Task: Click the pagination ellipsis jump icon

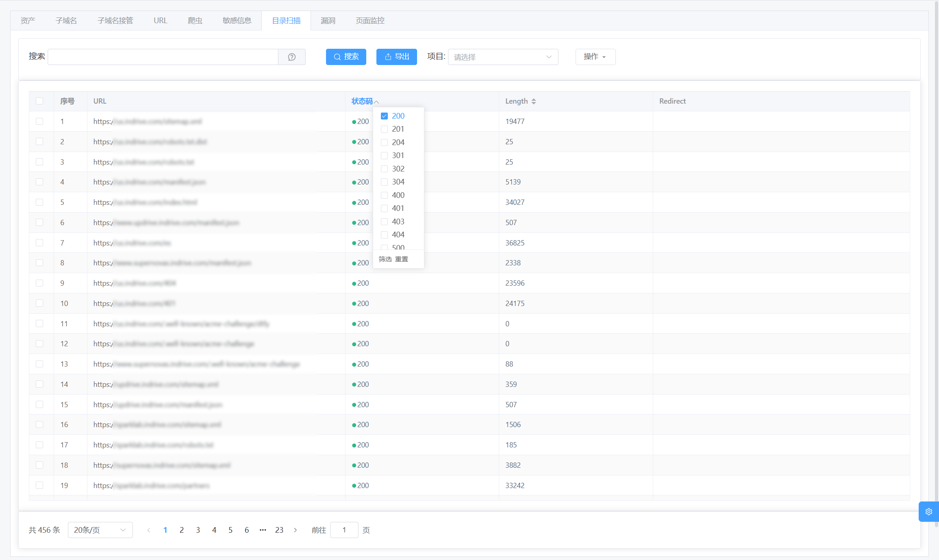Action: click(263, 530)
